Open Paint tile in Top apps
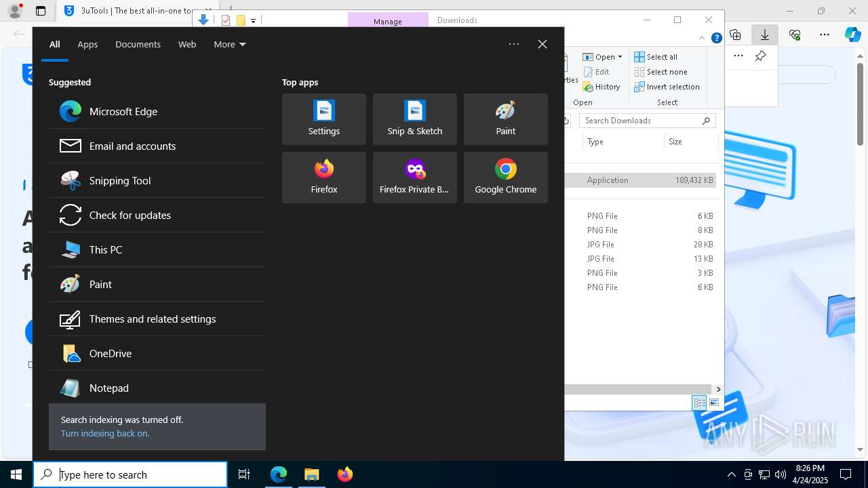This screenshot has width=868, height=488. click(x=506, y=119)
